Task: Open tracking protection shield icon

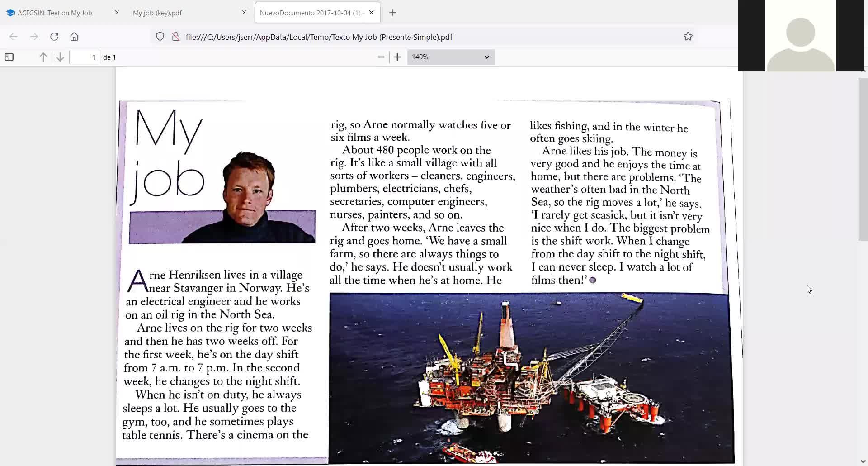Action: click(x=160, y=37)
